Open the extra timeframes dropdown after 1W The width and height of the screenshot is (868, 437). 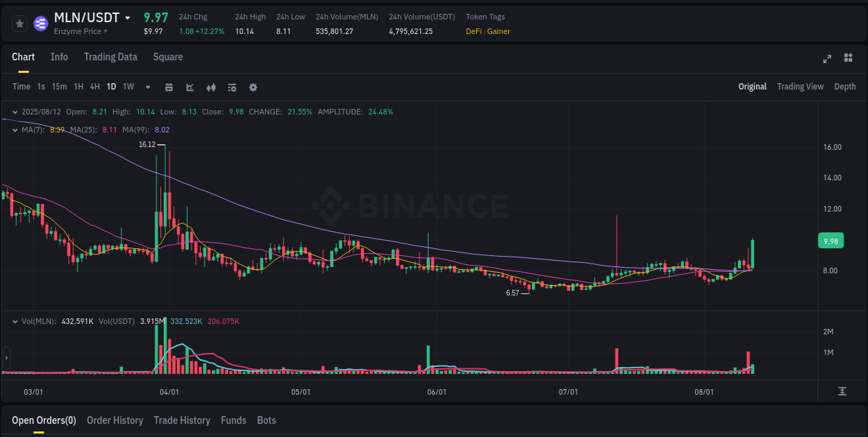tap(147, 87)
